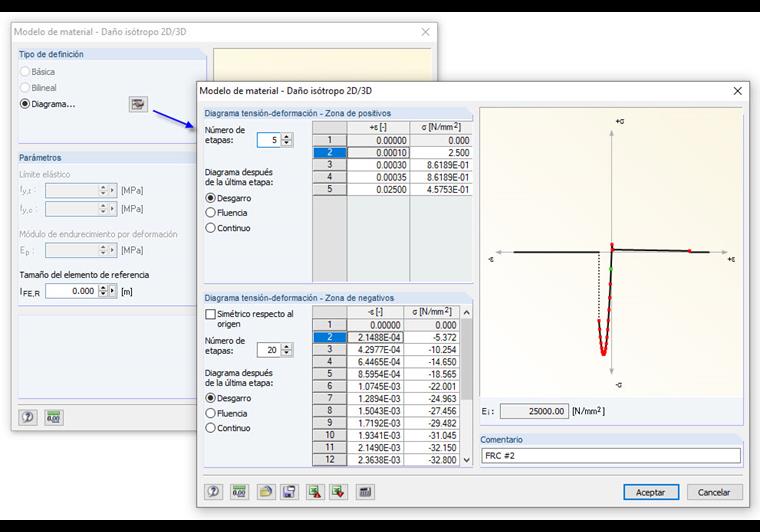Click negative zone table scrollbar thumb
Image resolution: width=760 pixels, height=532 pixels.
point(466,359)
